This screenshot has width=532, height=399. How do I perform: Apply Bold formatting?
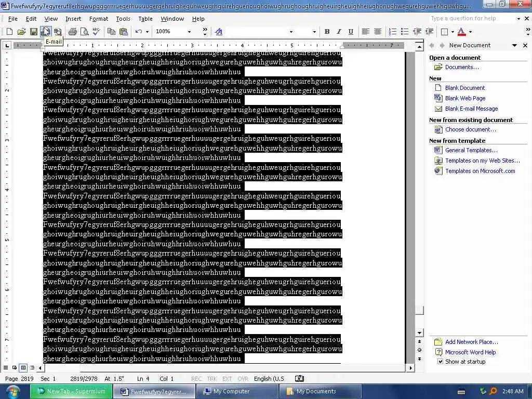327,32
